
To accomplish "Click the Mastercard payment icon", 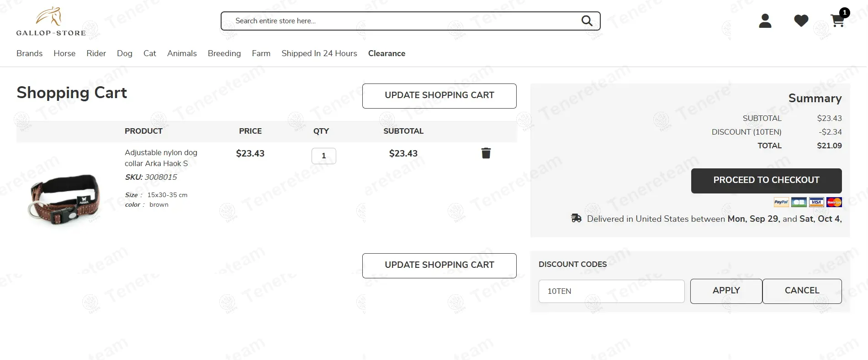I will pyautogui.click(x=834, y=202).
